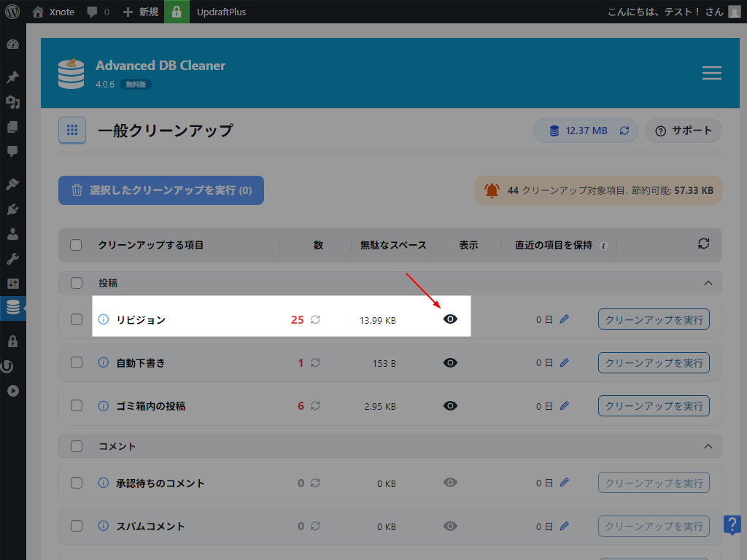Click the サポート support button
Image resolution: width=747 pixels, height=560 pixels.
click(x=683, y=130)
